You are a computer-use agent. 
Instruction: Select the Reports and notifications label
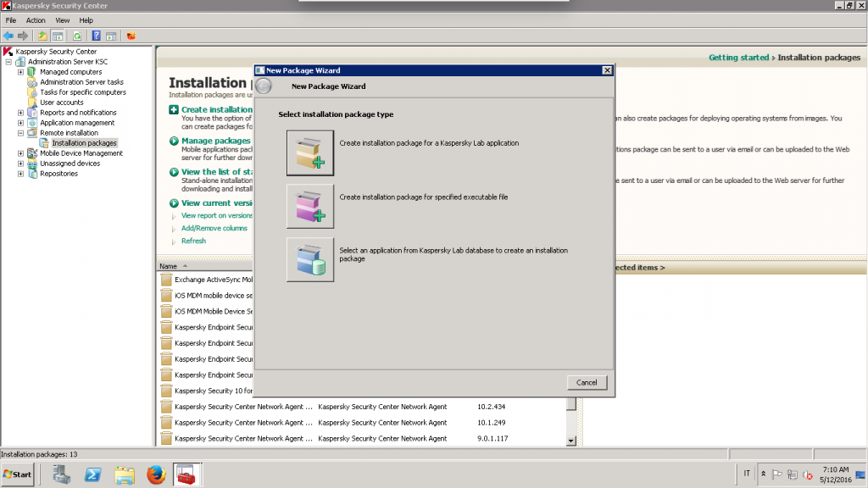coord(78,113)
